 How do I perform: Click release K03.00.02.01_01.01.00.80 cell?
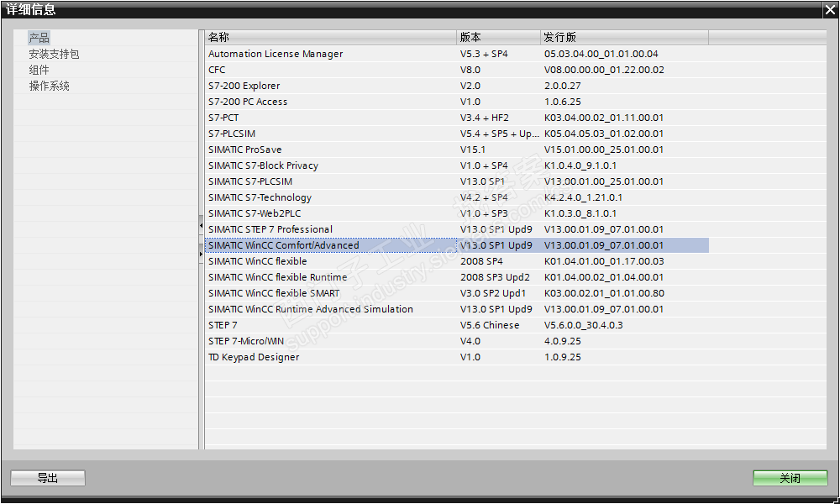click(x=625, y=293)
